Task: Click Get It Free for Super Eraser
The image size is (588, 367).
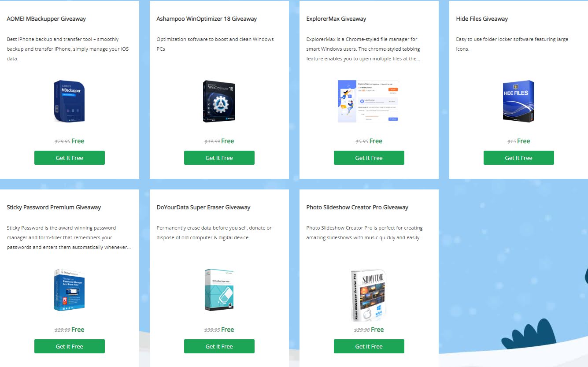Action: (x=219, y=346)
